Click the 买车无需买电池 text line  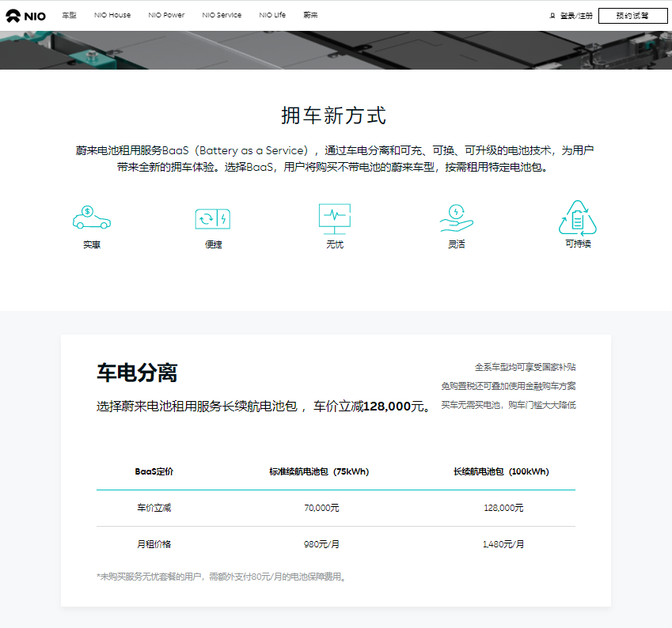coord(508,405)
